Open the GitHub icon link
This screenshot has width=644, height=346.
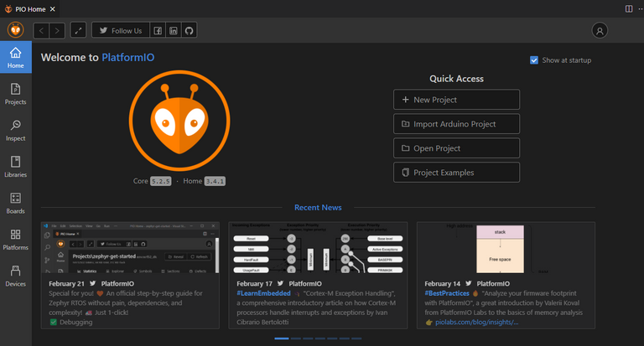coord(189,30)
